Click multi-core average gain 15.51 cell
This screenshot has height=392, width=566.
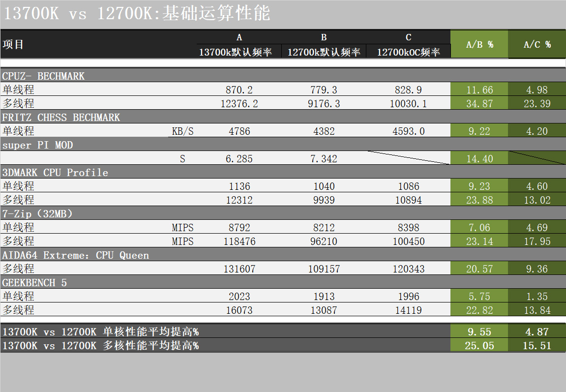537,345
